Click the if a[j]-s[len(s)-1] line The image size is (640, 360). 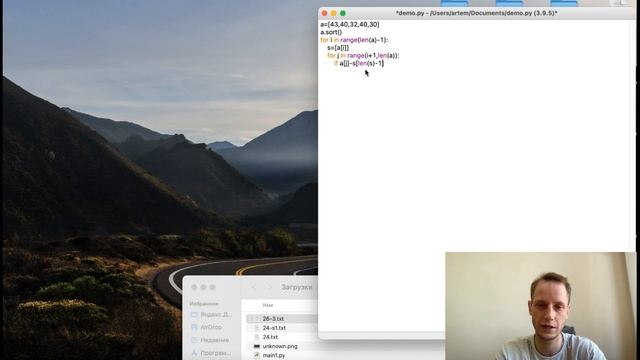point(359,63)
